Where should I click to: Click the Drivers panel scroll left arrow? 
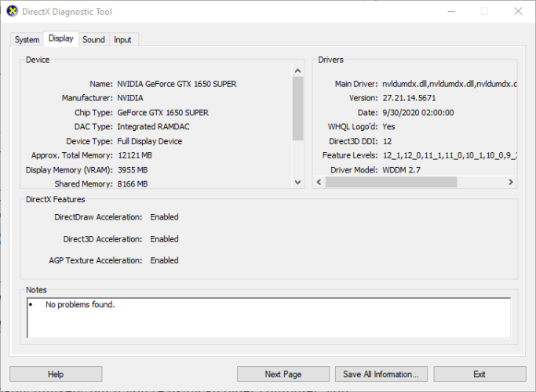(x=319, y=182)
